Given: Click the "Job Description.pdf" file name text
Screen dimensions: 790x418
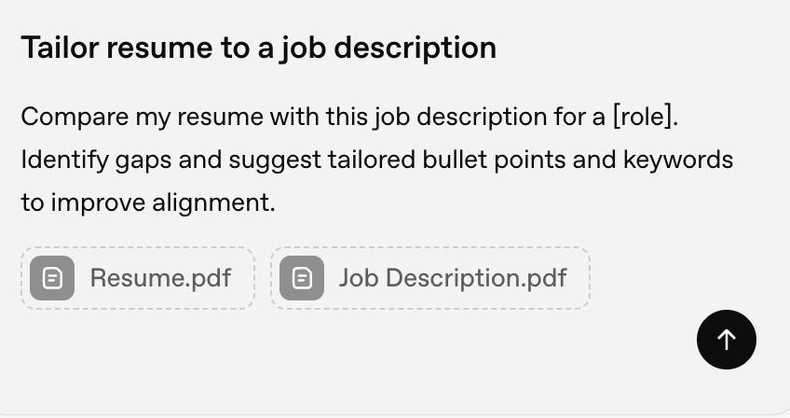Looking at the screenshot, I should pyautogui.click(x=452, y=278).
